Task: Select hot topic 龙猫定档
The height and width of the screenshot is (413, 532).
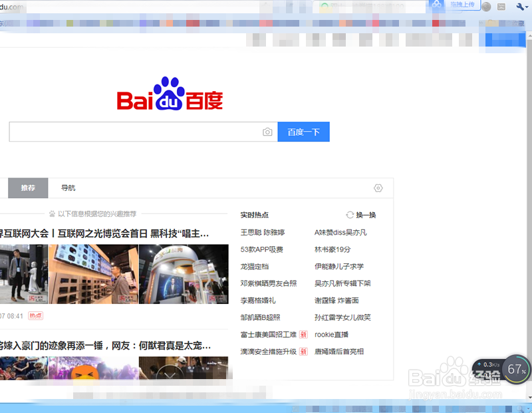Action: (255, 267)
